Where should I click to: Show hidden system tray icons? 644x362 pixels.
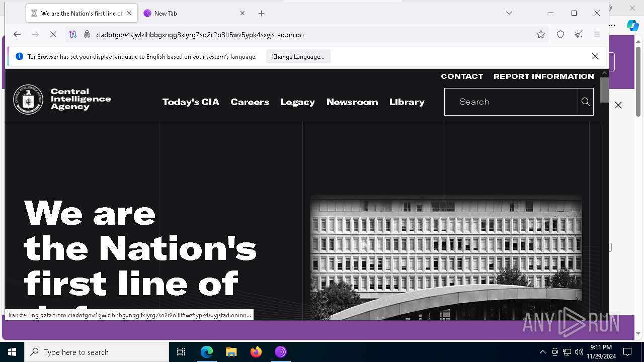[542, 352]
